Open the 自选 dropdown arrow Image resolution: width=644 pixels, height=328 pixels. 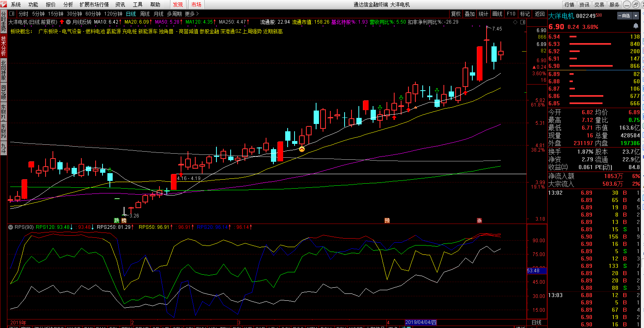coord(636,15)
